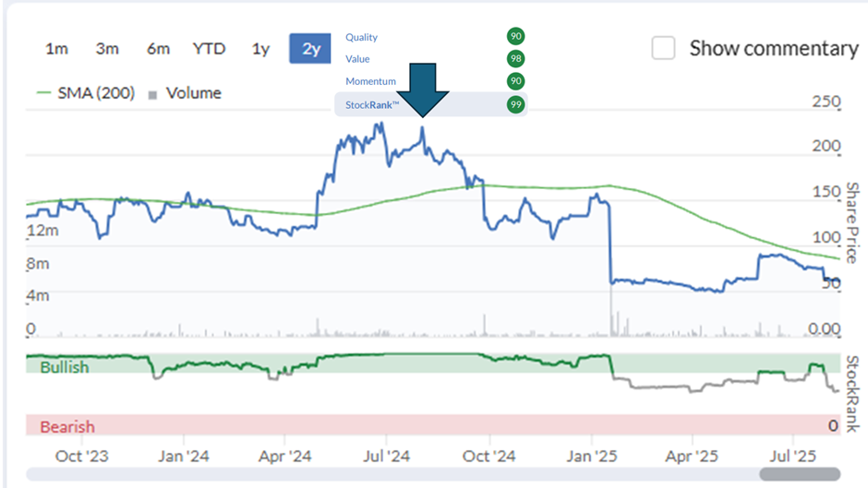
Task: Click the StockRank™ row label
Action: click(372, 104)
